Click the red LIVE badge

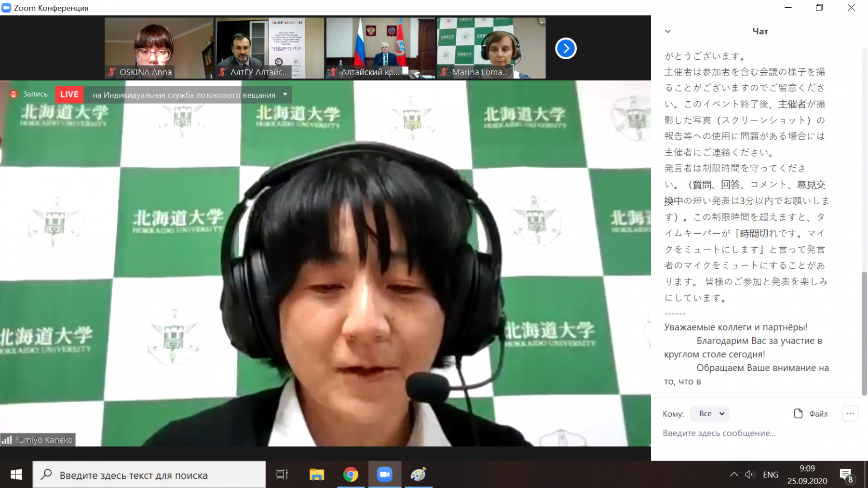[69, 94]
